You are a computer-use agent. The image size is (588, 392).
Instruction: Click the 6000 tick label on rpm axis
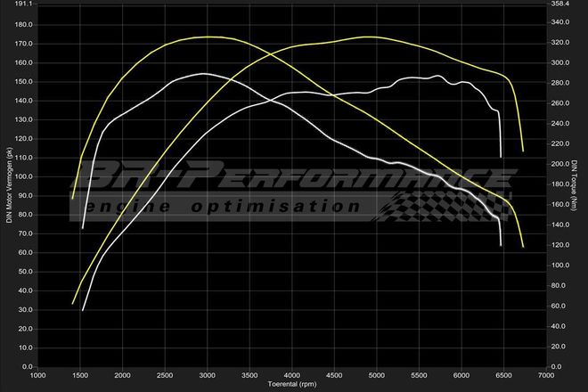[461, 375]
